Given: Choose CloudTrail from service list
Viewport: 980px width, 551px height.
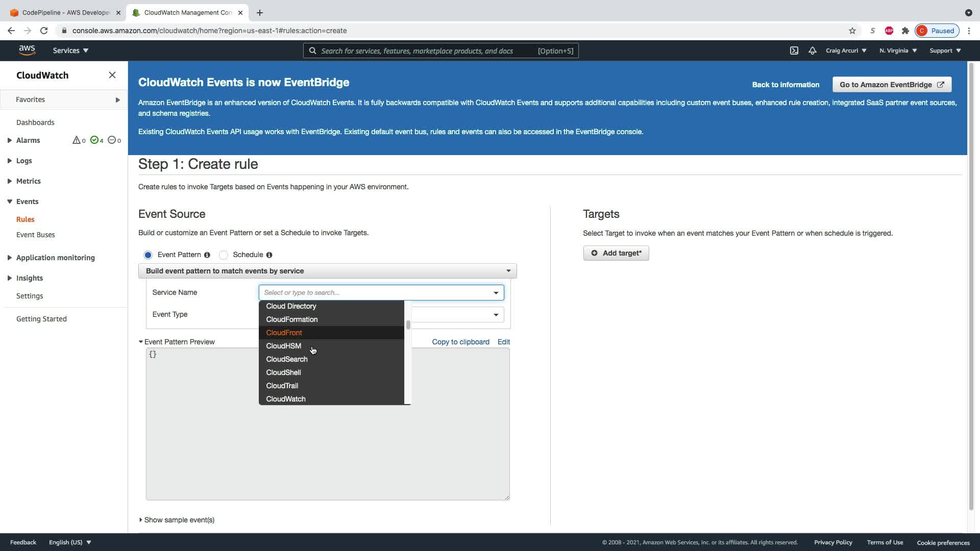Looking at the screenshot, I should 282,386.
